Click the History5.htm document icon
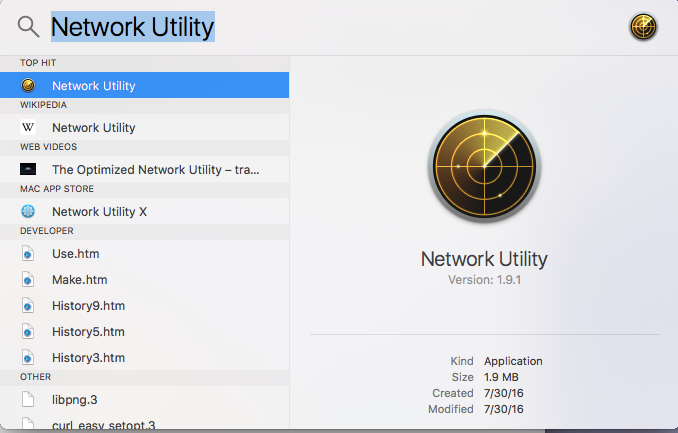The height and width of the screenshot is (433, 678). click(x=28, y=331)
